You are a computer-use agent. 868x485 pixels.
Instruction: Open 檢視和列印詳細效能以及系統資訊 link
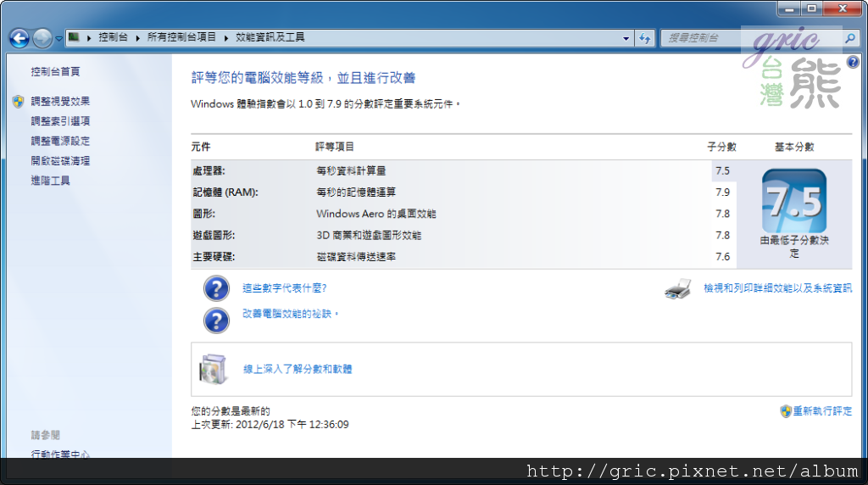pyautogui.click(x=778, y=288)
